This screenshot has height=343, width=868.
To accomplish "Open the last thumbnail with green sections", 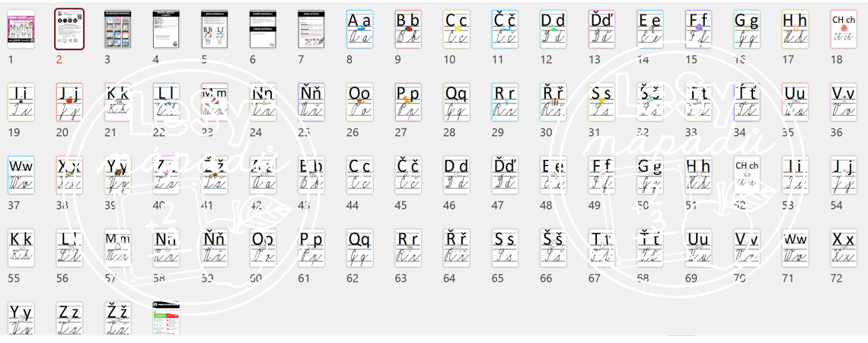I will (166, 318).
